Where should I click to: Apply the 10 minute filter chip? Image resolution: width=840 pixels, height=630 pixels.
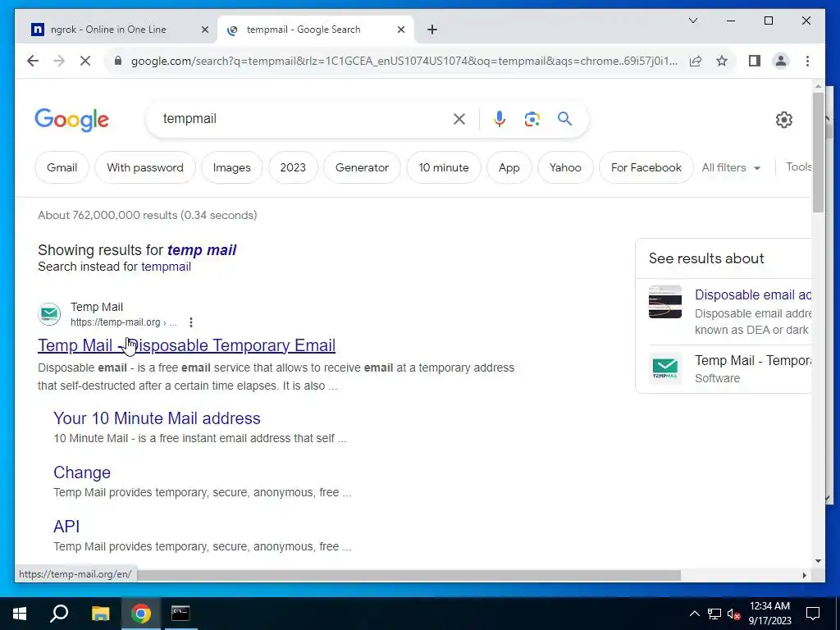[x=443, y=167]
